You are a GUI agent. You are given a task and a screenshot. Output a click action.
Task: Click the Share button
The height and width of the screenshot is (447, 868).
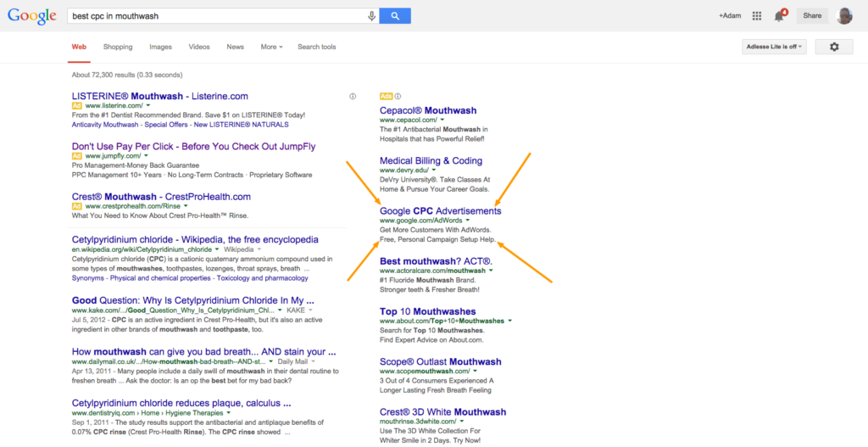coord(812,16)
